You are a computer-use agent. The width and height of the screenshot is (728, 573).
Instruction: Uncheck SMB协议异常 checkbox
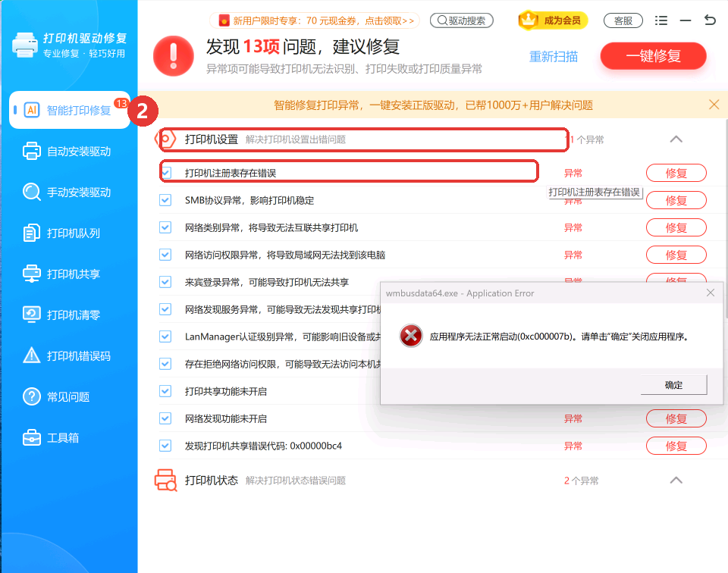tap(165, 200)
